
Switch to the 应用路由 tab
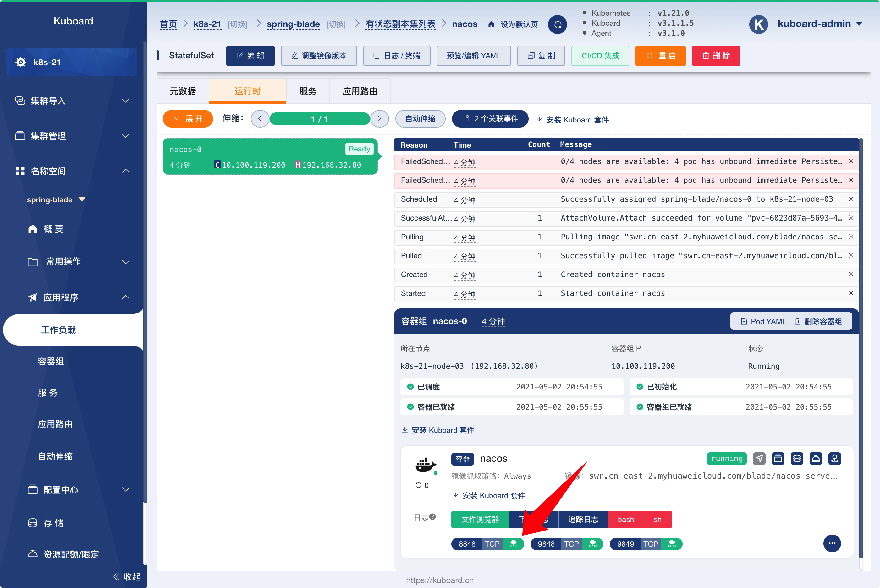(360, 91)
